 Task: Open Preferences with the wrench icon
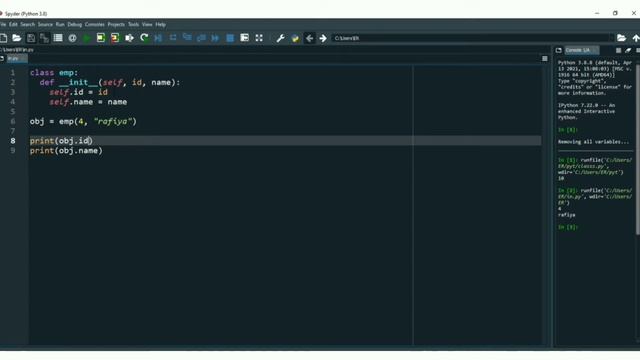click(x=280, y=38)
